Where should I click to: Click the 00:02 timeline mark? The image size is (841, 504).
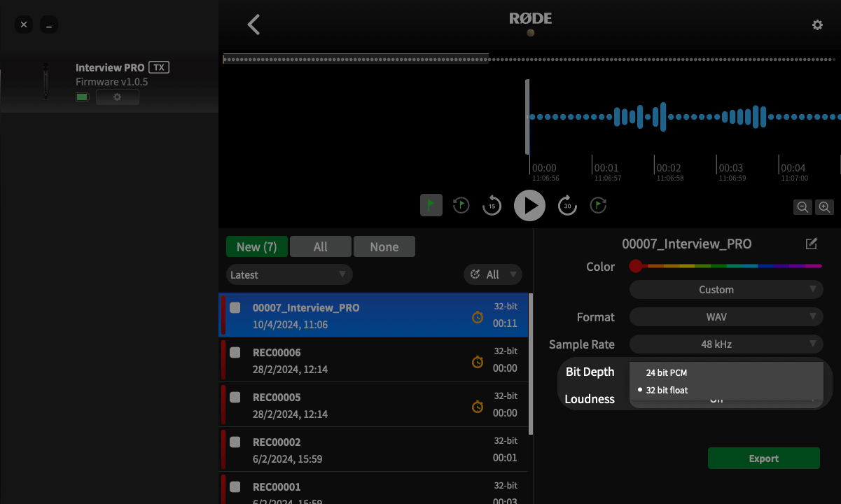669,168
